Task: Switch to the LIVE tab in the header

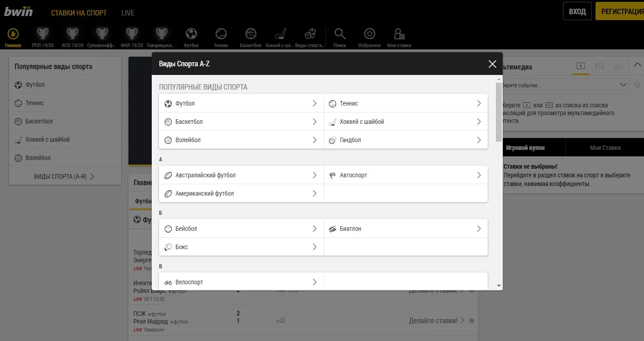Action: 128,12
